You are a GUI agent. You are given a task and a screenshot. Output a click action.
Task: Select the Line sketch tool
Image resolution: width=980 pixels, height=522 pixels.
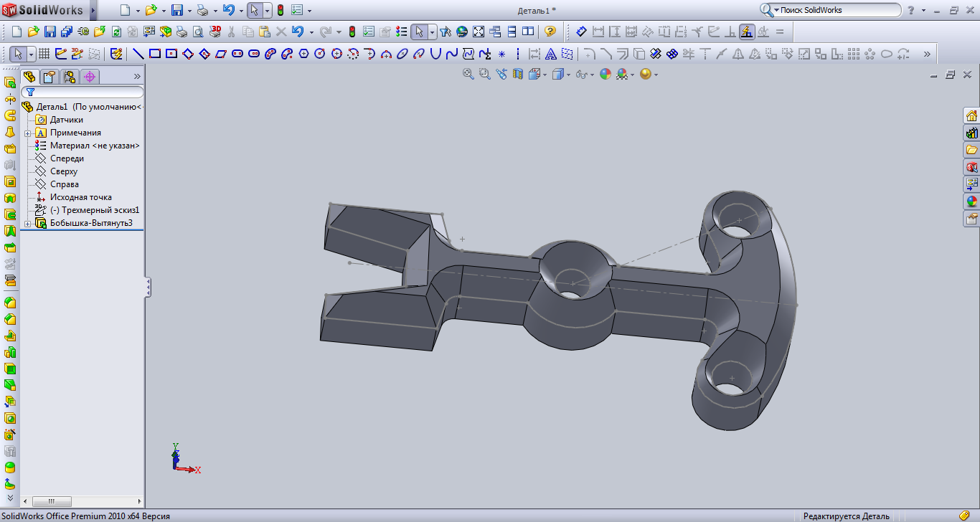coord(138,54)
